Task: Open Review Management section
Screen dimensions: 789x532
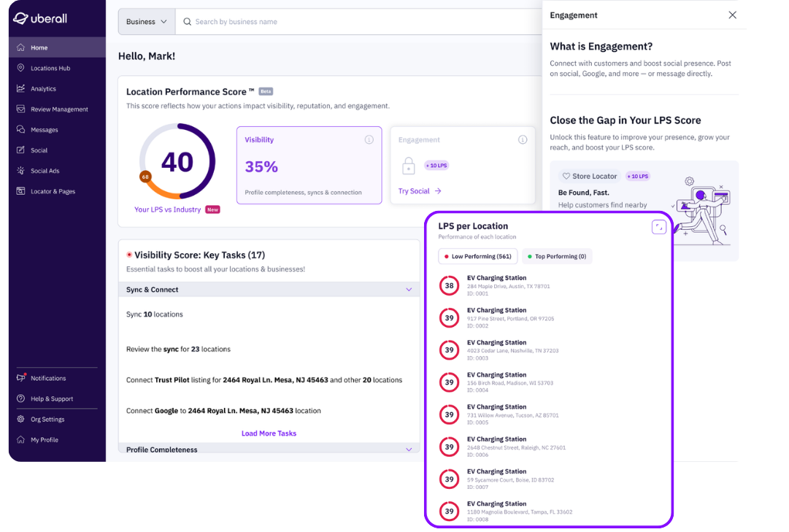Action: click(x=58, y=109)
